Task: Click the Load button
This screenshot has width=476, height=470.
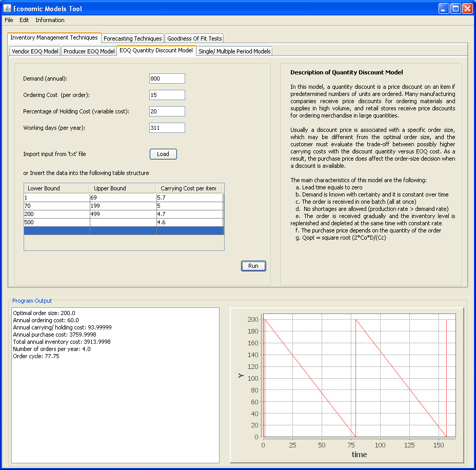Action: (163, 154)
